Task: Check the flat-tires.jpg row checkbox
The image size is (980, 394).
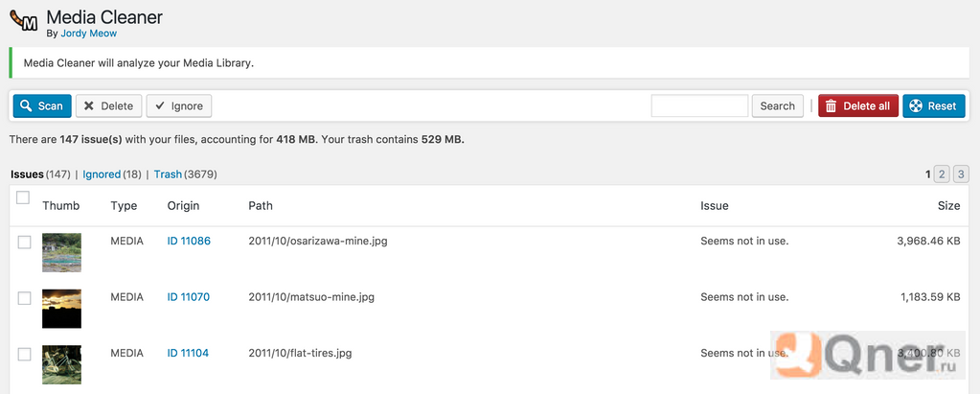Action: pyautogui.click(x=24, y=355)
